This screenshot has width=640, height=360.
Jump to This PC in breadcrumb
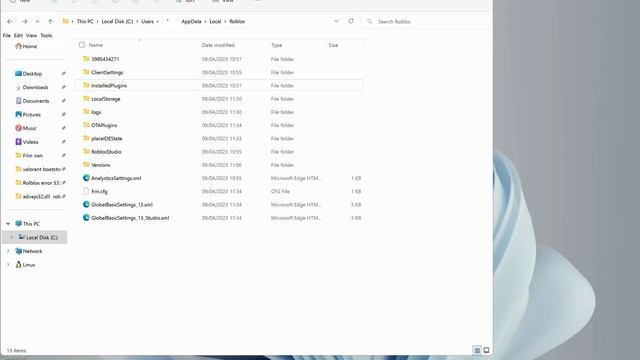[85, 22]
